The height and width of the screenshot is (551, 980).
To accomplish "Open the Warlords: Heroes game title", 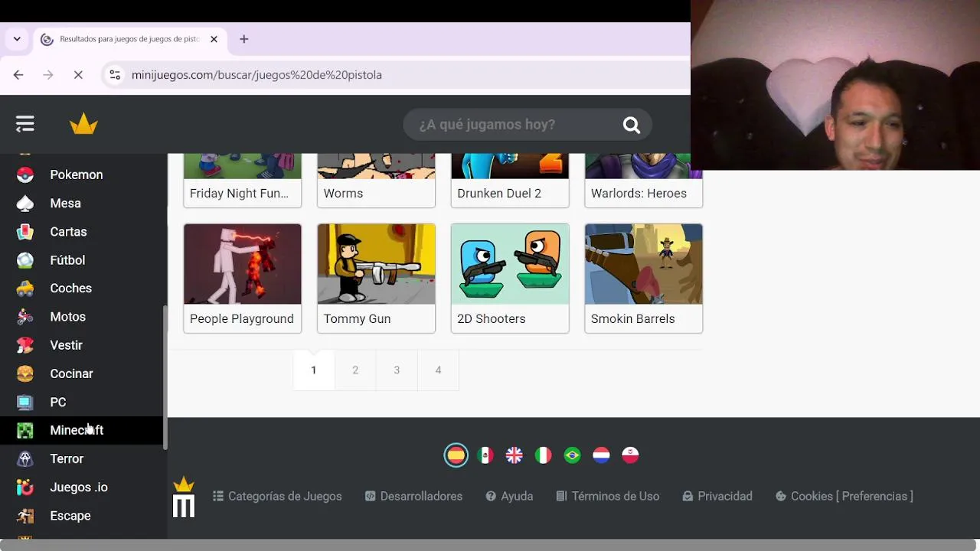I will (x=639, y=194).
